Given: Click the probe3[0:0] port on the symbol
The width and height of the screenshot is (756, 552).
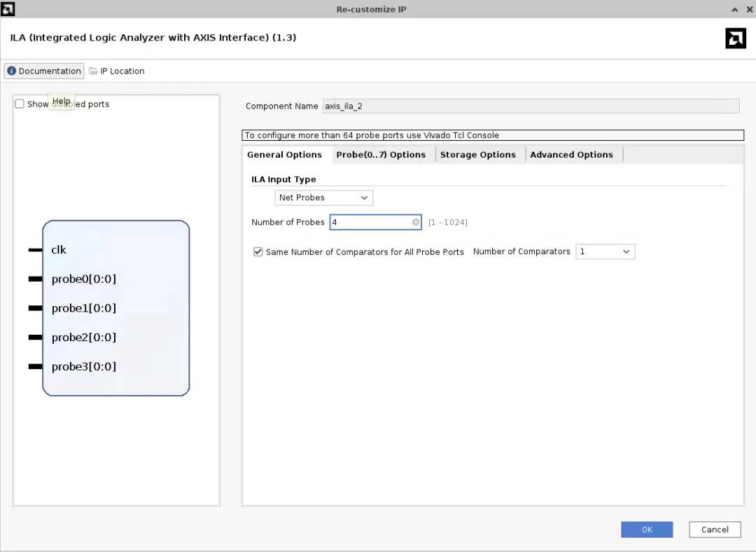Looking at the screenshot, I should (x=84, y=366).
